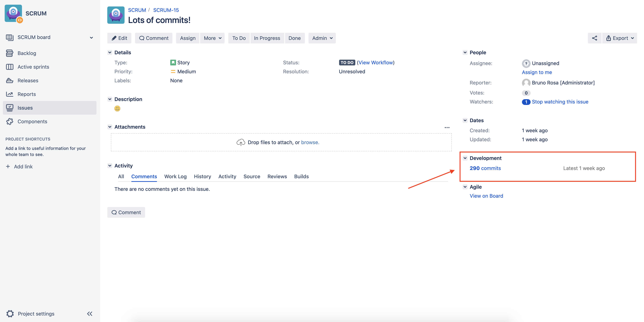Click the Components puzzle icon
Viewport: 644px width, 322px height.
(10, 122)
